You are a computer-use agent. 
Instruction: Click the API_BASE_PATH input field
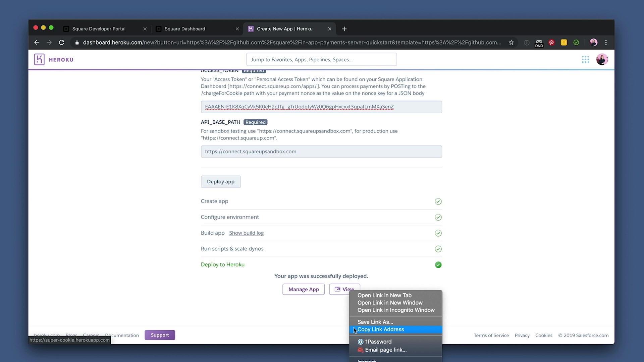click(x=321, y=152)
